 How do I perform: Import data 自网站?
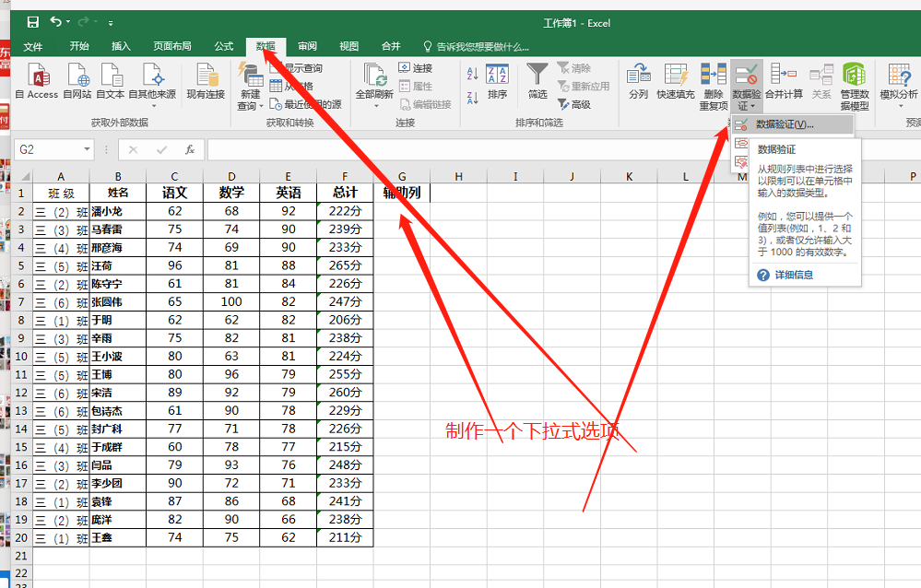click(x=77, y=81)
